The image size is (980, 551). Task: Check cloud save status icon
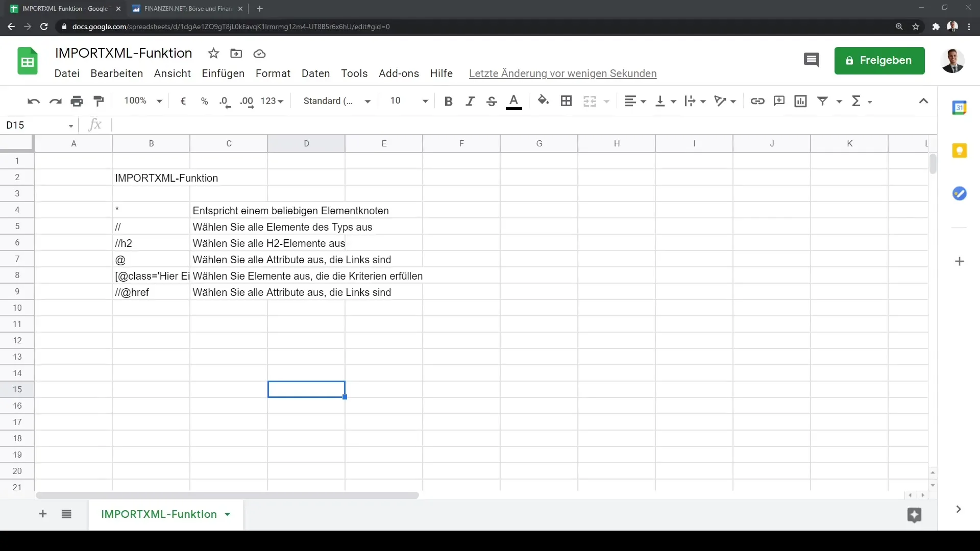[x=259, y=54]
